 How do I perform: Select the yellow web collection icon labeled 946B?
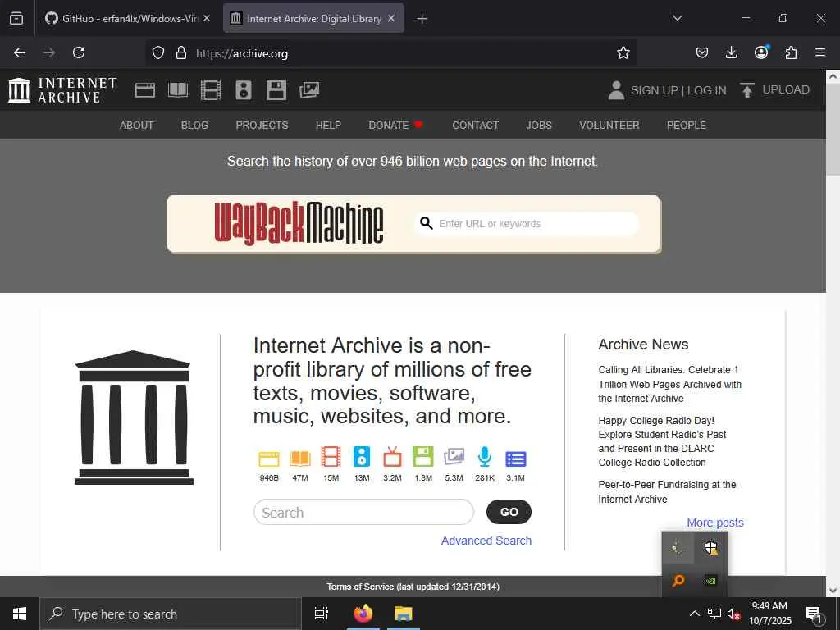click(269, 459)
